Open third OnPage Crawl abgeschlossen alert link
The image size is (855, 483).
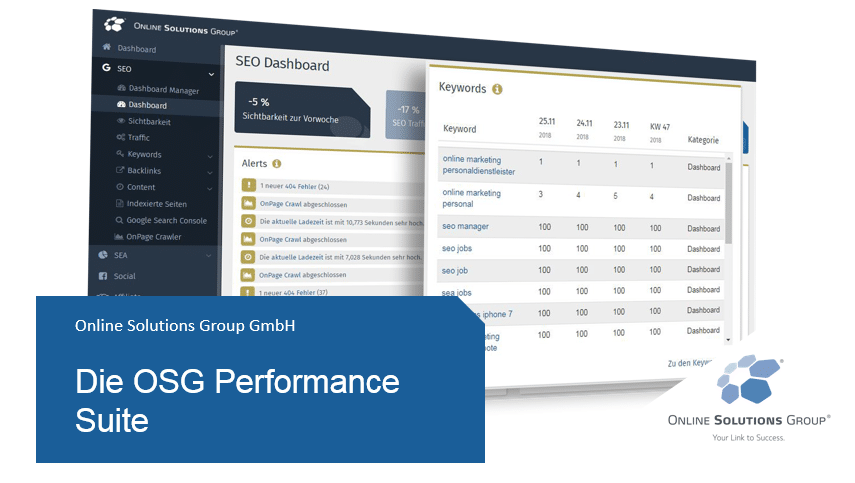302,275
